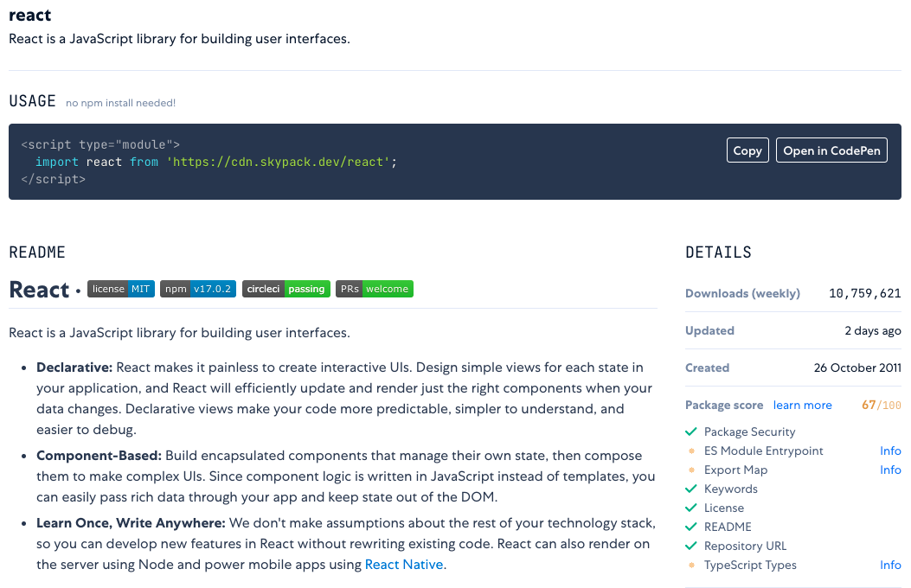The width and height of the screenshot is (911, 588).
Task: Copy the script import snippet
Action: click(x=747, y=150)
